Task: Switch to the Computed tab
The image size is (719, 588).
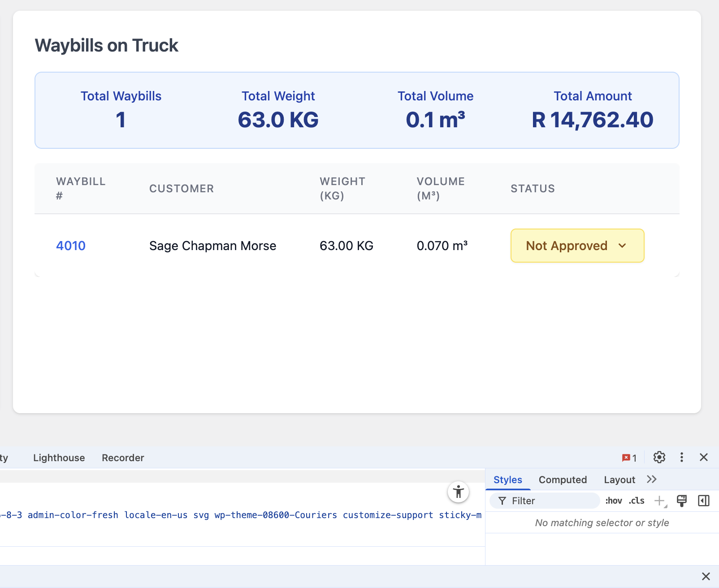Action: coord(563,480)
